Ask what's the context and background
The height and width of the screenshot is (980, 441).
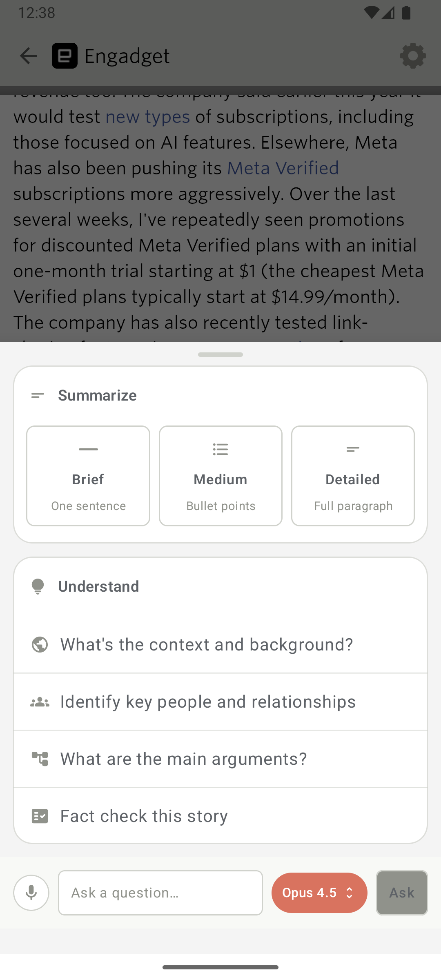[x=207, y=644]
